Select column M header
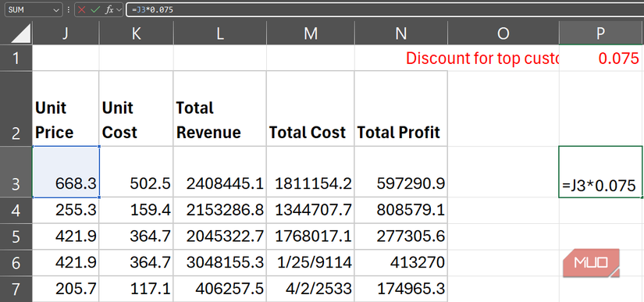 (x=310, y=33)
